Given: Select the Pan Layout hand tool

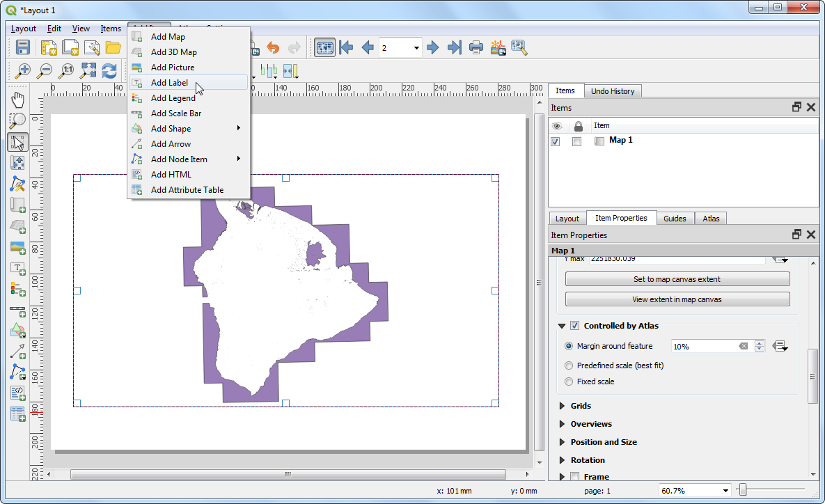Looking at the screenshot, I should 18,100.
